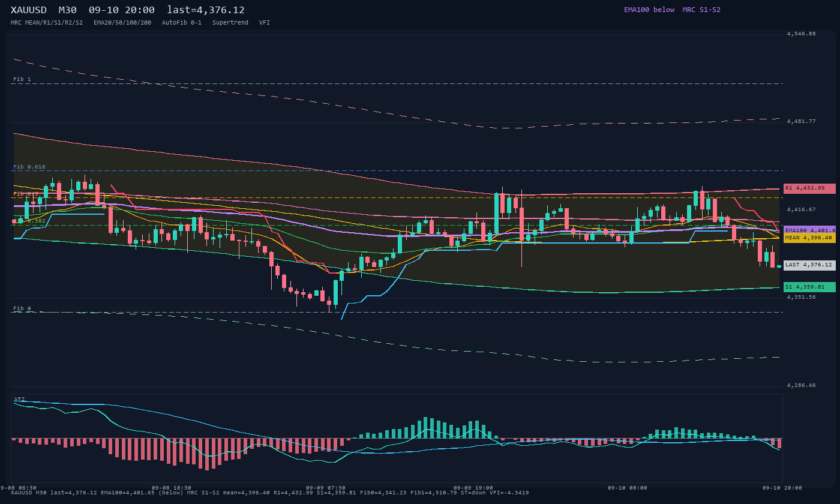The height and width of the screenshot is (504, 840).
Task: Click the 'MRC S1-S2' status text
Action: [x=701, y=10]
